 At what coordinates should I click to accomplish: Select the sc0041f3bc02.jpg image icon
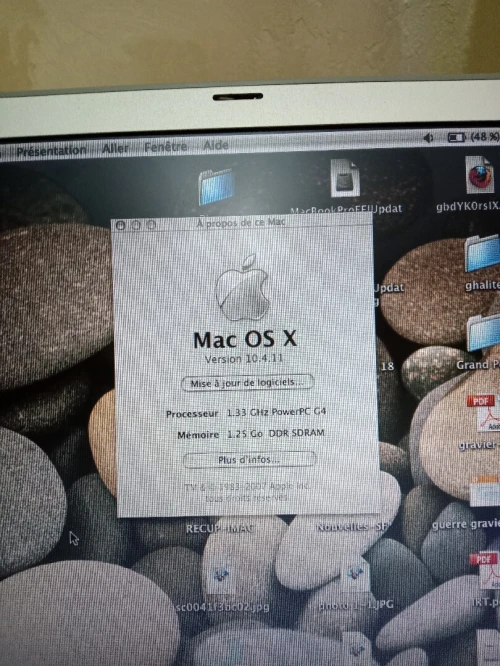point(221,575)
